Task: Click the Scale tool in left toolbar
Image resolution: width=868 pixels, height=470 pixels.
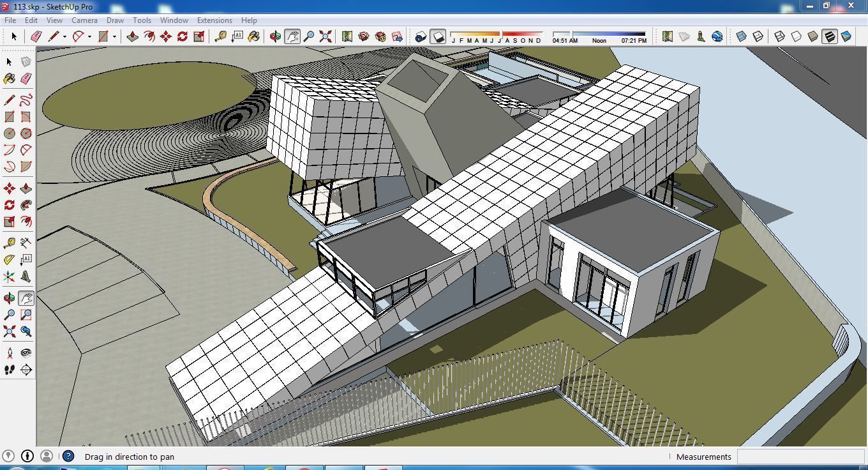Action: [x=10, y=222]
